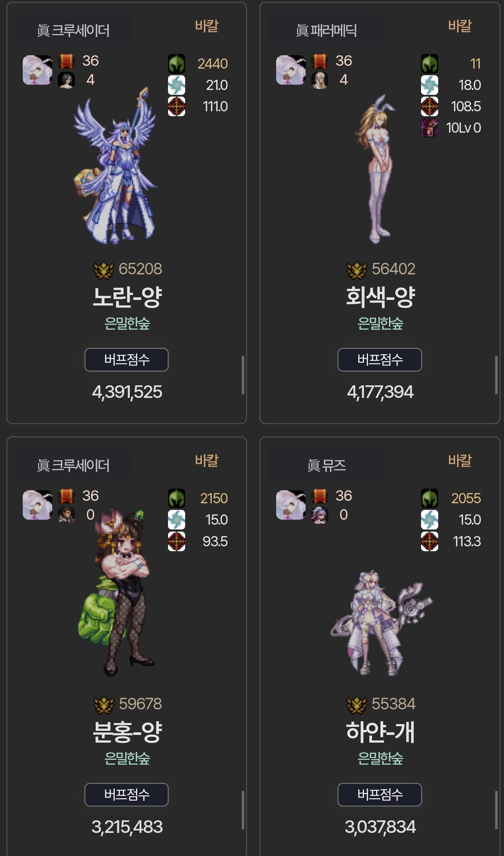Click the teal pinwheel icon beside 18.0
Screen dimensions: 504x856
[429, 85]
